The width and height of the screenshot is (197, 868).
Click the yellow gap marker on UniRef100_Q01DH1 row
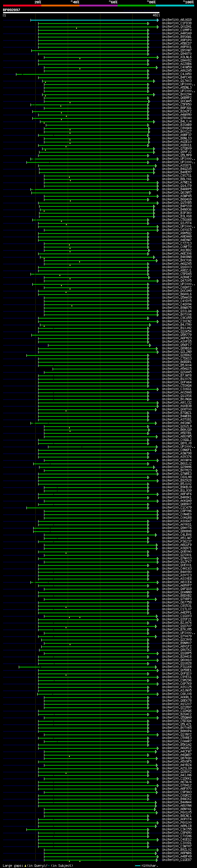[76, 28]
